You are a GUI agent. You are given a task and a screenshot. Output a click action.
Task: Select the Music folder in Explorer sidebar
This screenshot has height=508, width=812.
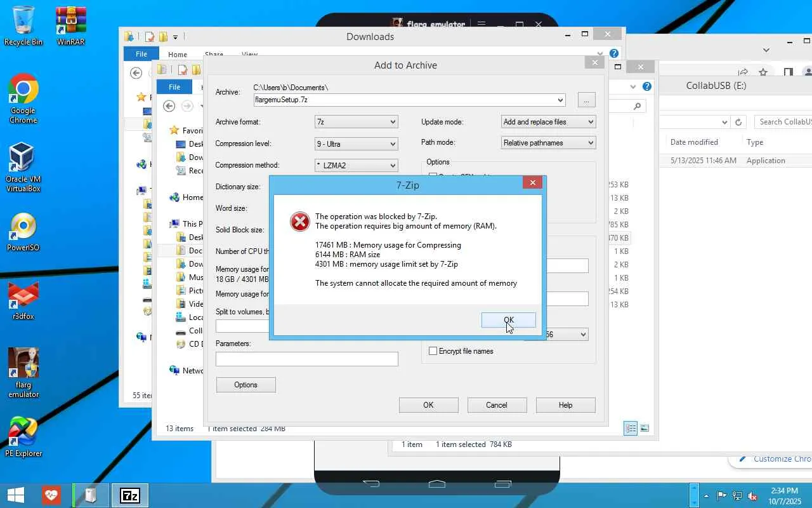(190, 277)
